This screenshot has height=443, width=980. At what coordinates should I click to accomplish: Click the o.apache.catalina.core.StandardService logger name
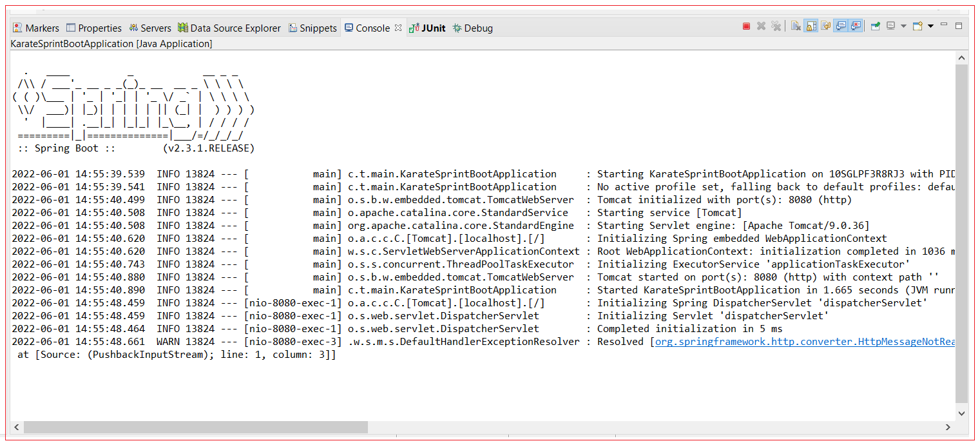[458, 212]
